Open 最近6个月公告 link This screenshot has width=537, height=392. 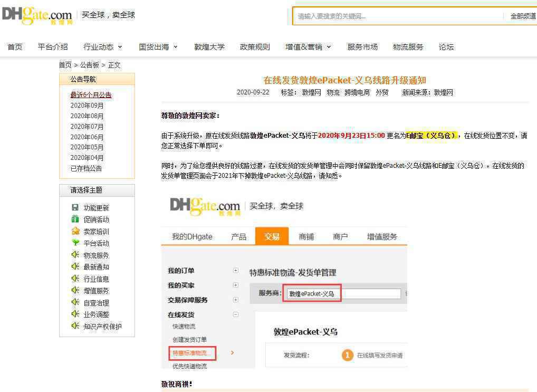pos(91,95)
